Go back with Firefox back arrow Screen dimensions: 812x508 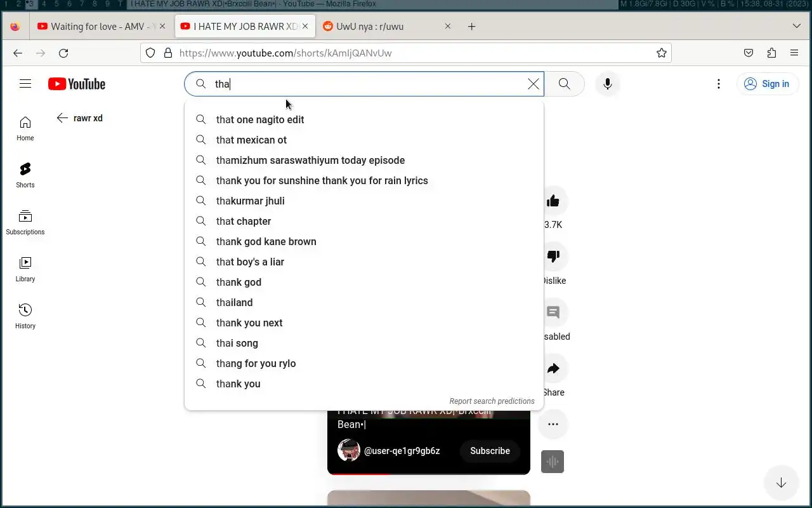18,53
